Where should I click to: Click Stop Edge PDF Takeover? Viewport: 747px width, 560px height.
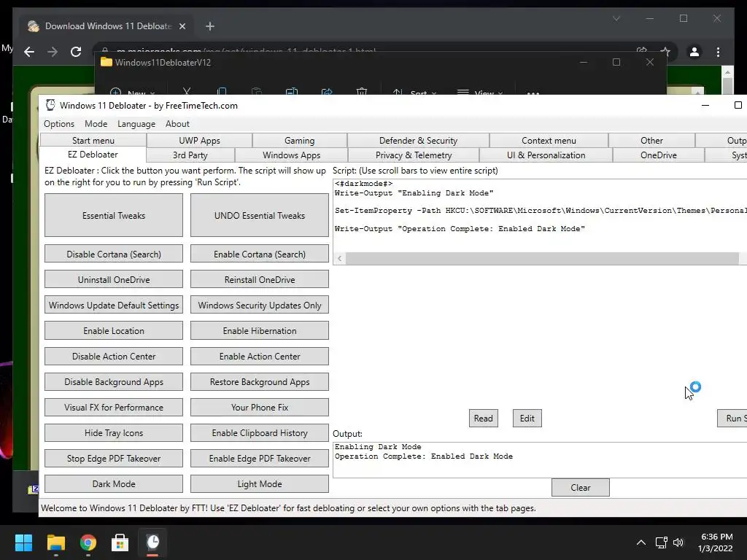[113, 458]
